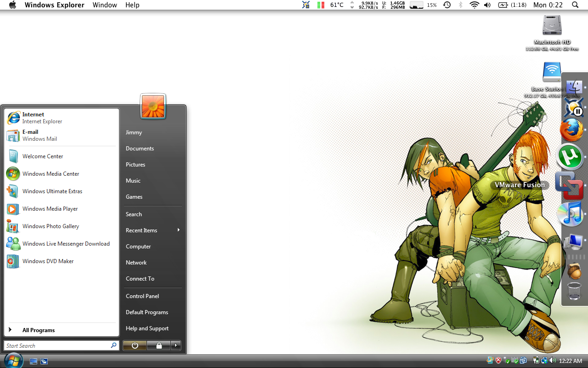Click Show Desktop in Quick Launch
The height and width of the screenshot is (368, 588).
[34, 362]
